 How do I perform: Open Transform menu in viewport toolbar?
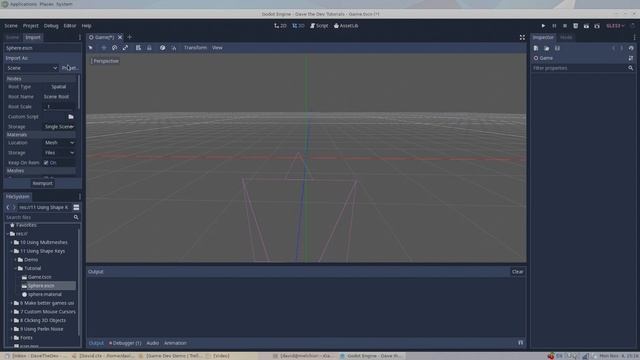195,48
